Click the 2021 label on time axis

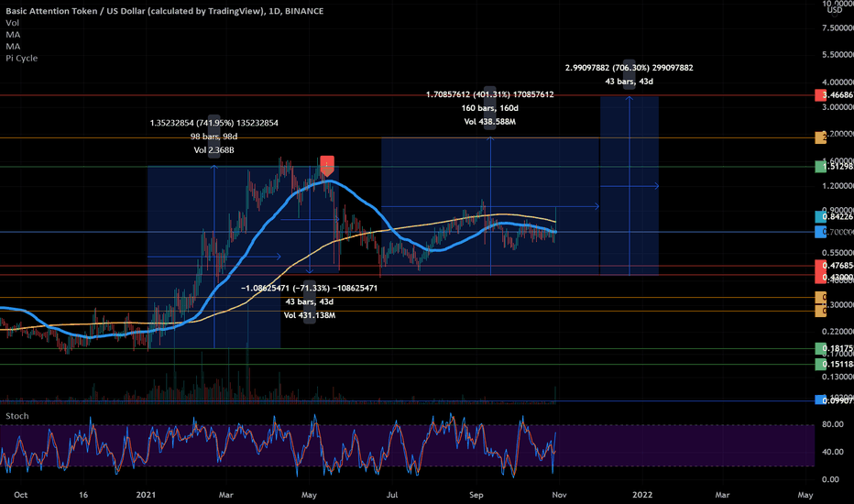(x=146, y=495)
